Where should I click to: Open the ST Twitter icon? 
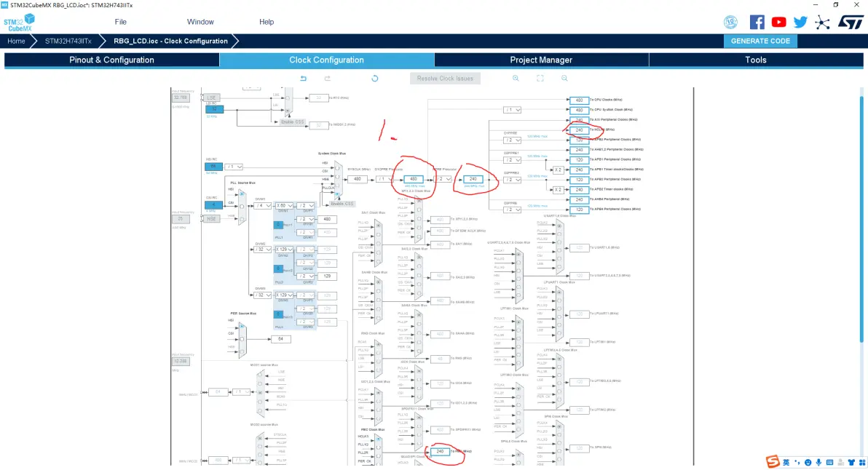coord(800,22)
